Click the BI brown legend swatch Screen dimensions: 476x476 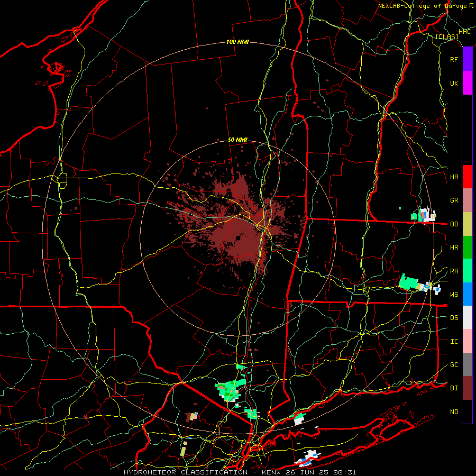pos(467,388)
